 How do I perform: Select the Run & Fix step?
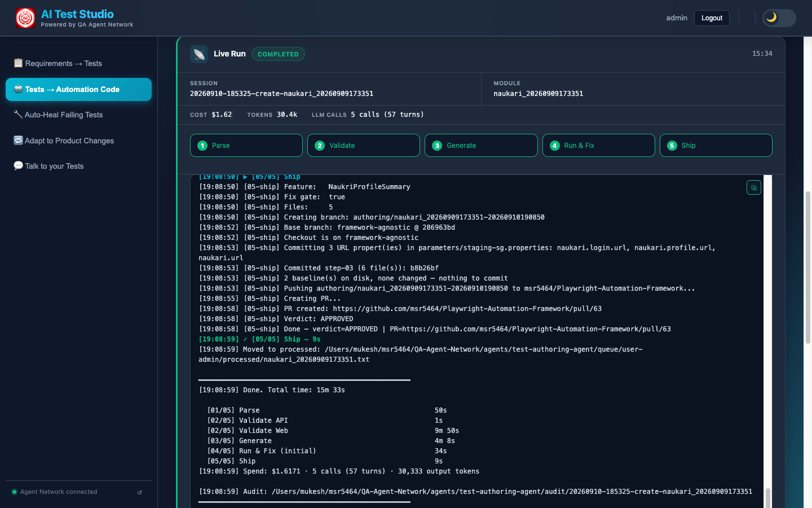coord(599,145)
